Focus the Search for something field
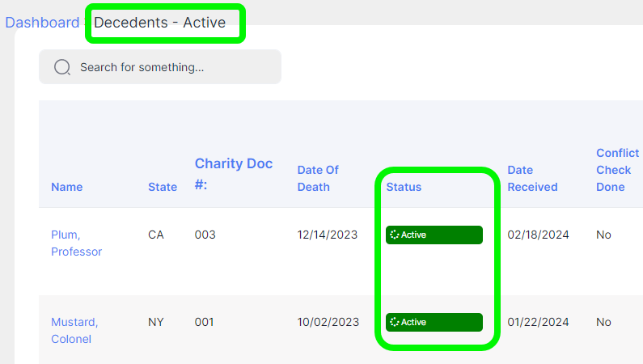This screenshot has height=364, width=643. (160, 67)
